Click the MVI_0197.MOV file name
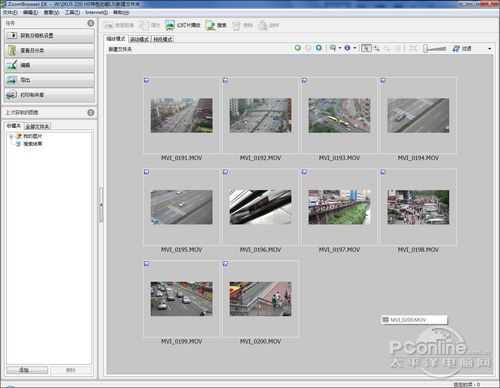The width and height of the screenshot is (500, 388). [x=339, y=250]
